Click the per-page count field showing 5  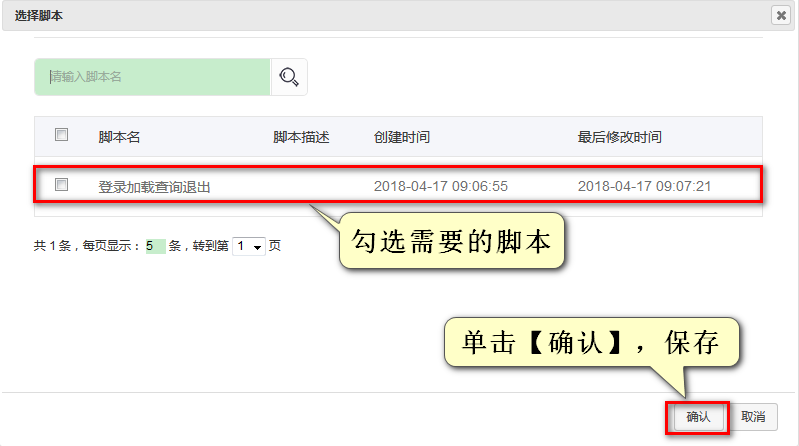point(154,246)
